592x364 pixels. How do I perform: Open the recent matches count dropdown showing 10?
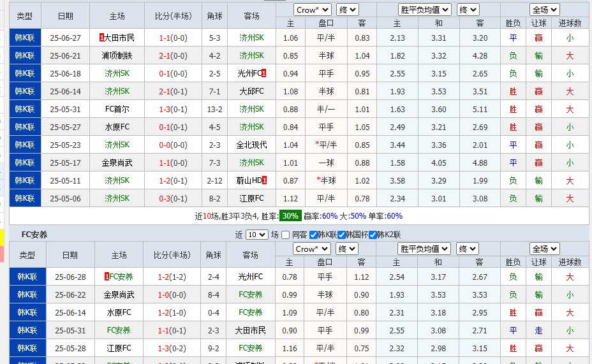256,235
